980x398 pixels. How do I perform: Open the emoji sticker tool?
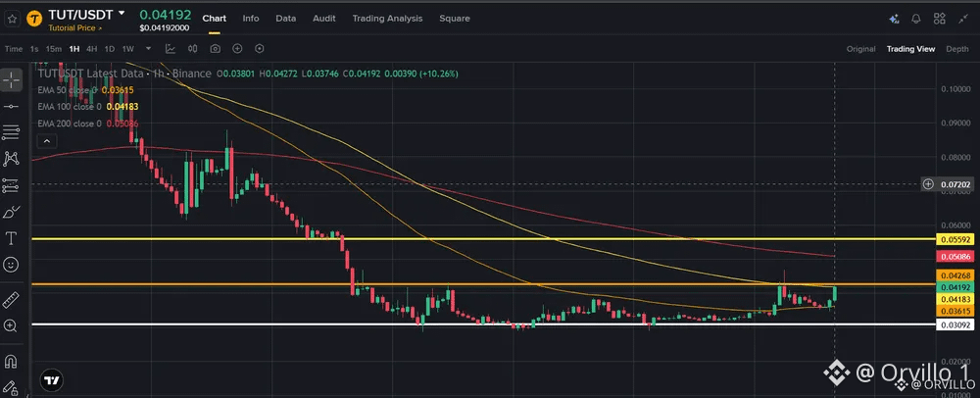(x=11, y=265)
